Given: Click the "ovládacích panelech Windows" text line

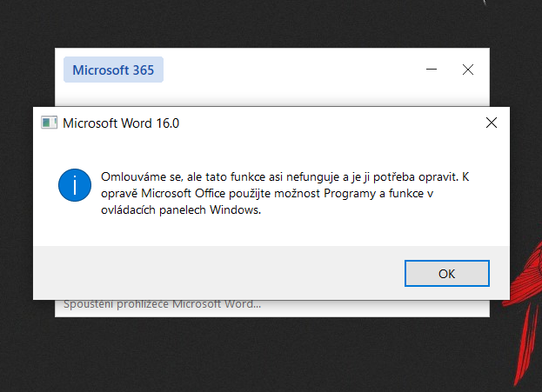Looking at the screenshot, I should click(181, 209).
